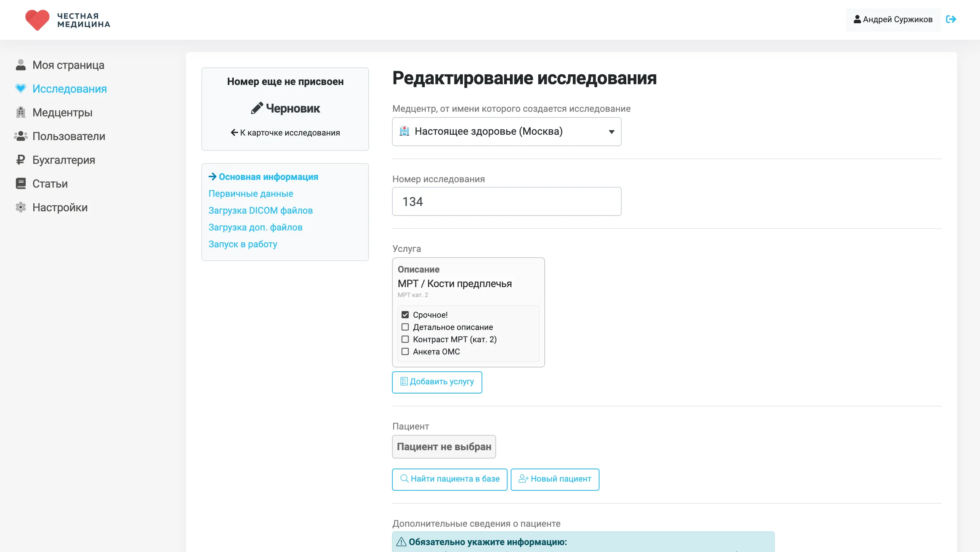Go to Запуск в работу step
Image resolution: width=980 pixels, height=552 pixels.
243,244
